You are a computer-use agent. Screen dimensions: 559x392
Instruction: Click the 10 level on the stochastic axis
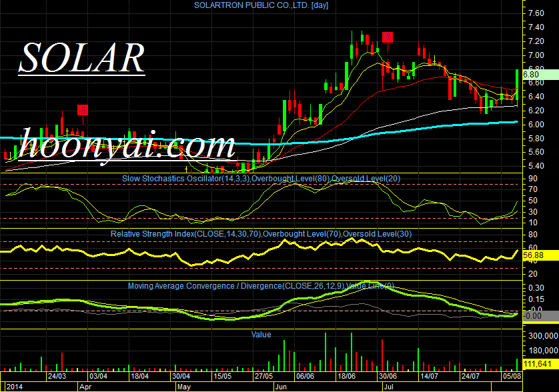tap(533, 223)
